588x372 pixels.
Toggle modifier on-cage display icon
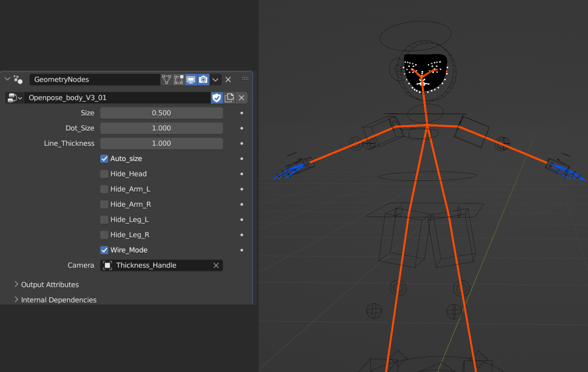point(166,80)
